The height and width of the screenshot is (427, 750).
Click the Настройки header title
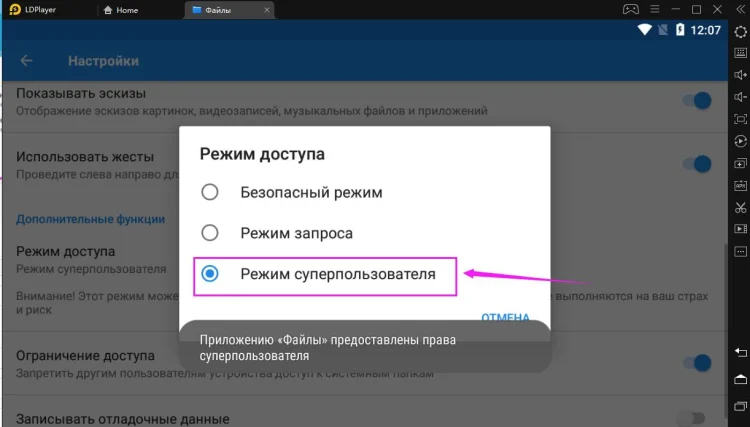103,61
